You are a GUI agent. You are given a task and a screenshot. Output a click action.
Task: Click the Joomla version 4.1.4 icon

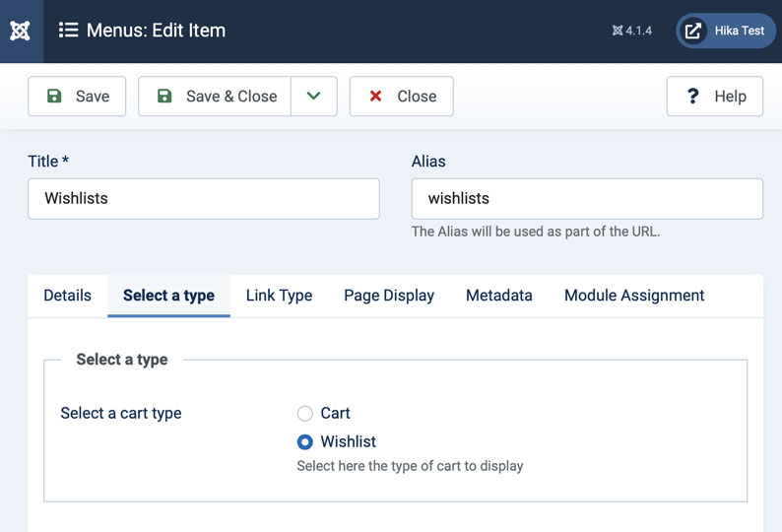[618, 31]
